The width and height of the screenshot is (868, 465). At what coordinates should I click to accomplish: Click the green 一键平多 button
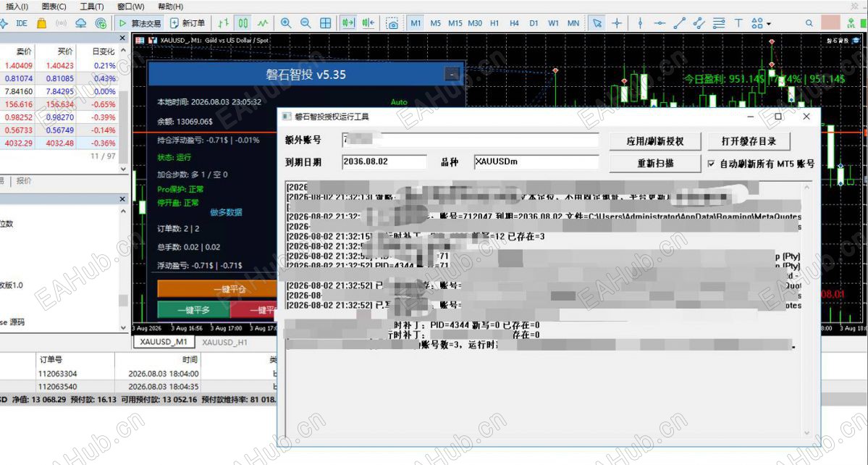tap(193, 310)
